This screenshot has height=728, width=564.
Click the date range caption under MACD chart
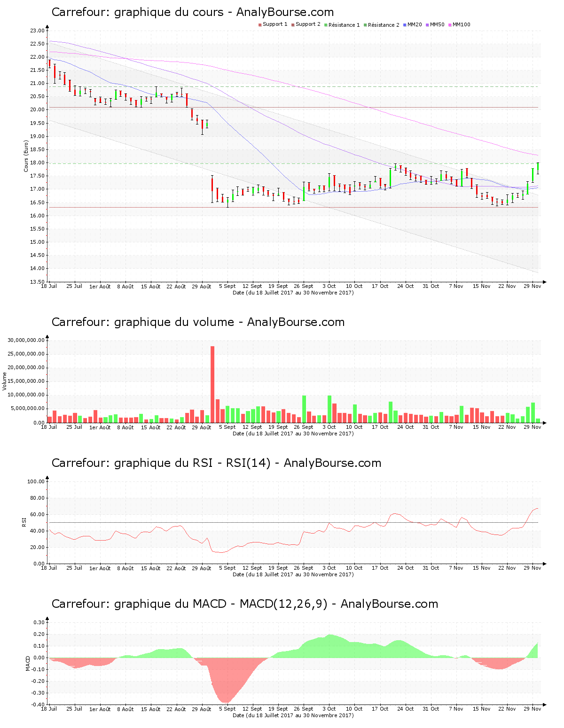coord(293,715)
